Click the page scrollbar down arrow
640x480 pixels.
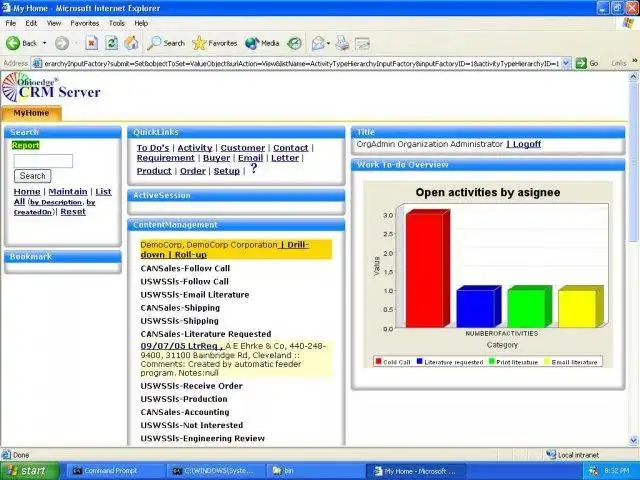tap(633, 441)
